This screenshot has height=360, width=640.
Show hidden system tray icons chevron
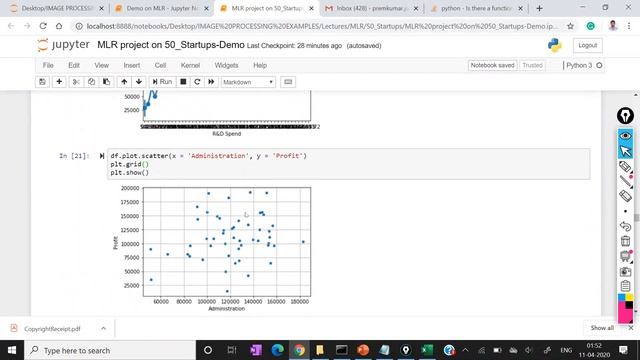click(x=465, y=350)
